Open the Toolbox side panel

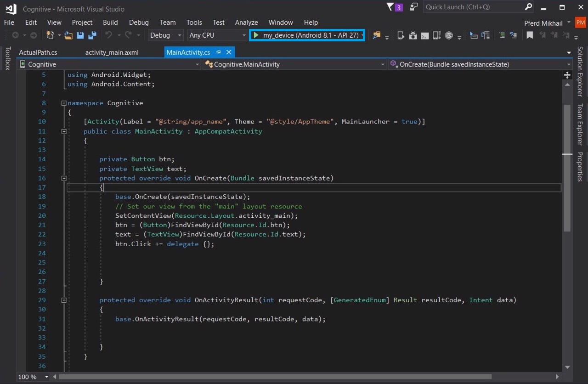7,58
